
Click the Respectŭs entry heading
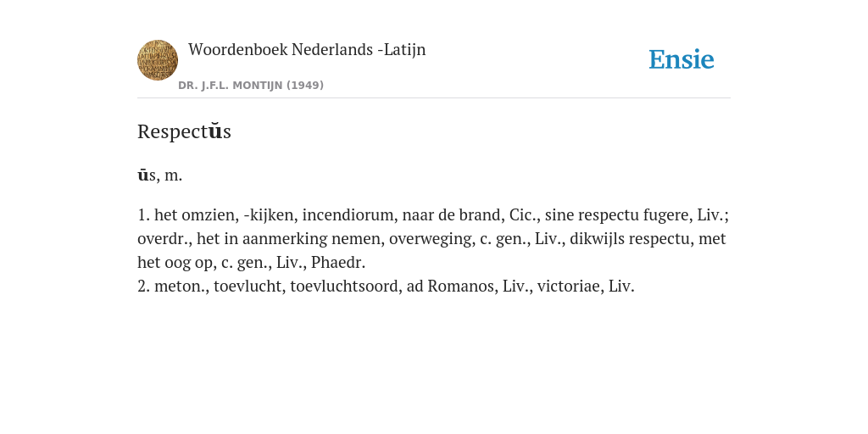pos(184,131)
